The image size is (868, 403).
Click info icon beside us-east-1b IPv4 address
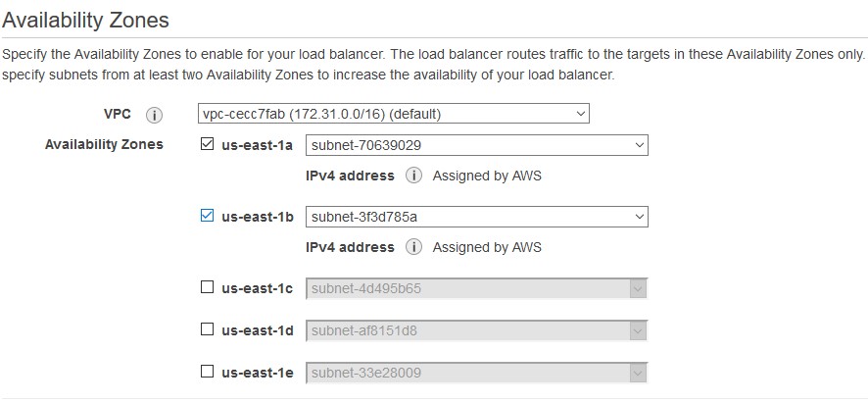pos(413,247)
